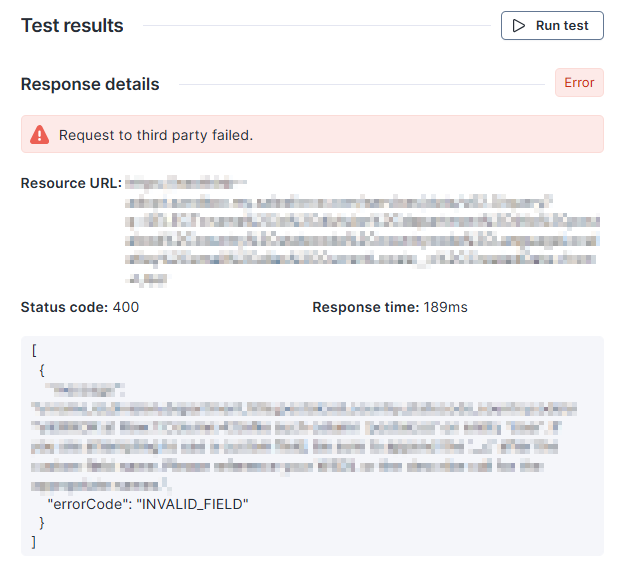
Task: Click the closing curly brace in JSON
Action: pos(42,522)
